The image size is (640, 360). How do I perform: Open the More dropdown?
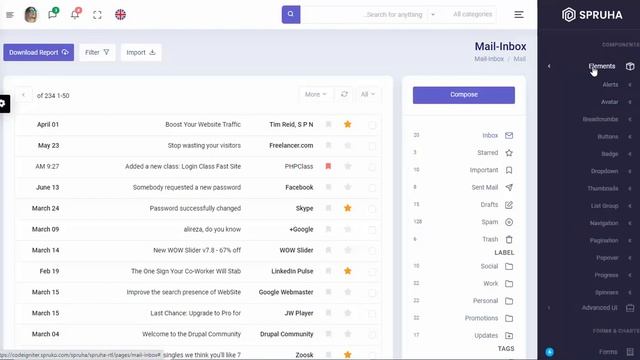pos(316,94)
